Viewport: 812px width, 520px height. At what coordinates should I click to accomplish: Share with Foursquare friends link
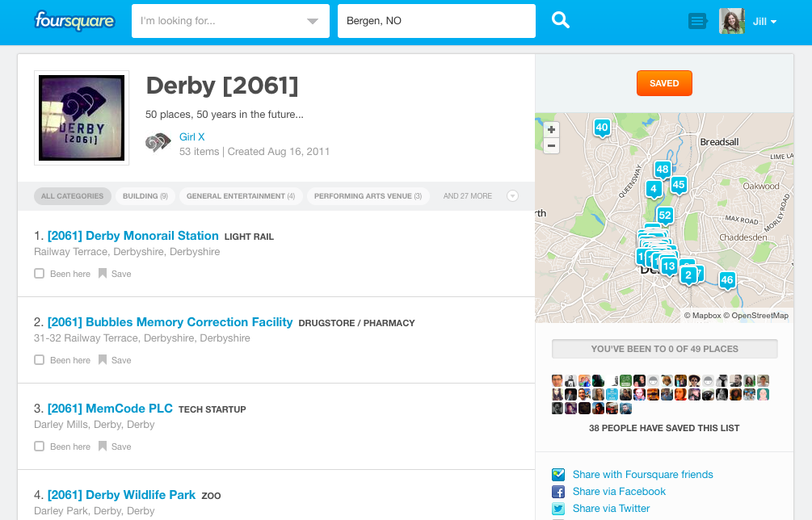tap(642, 475)
